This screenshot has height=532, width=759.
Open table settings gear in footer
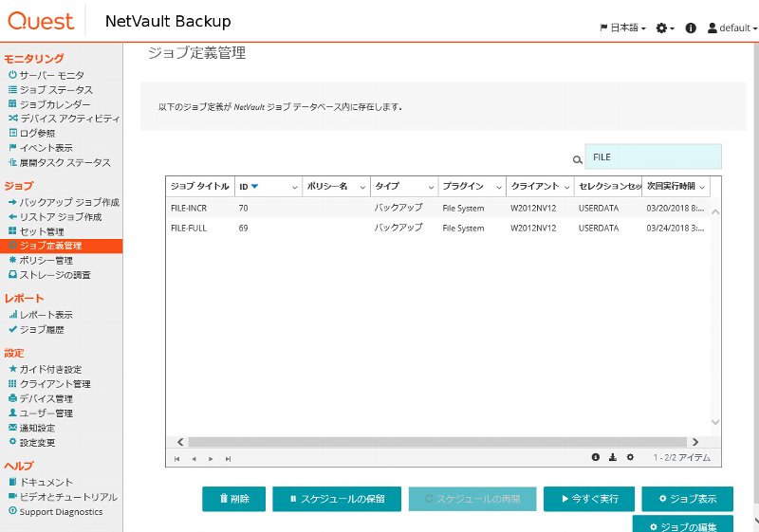coord(630,457)
